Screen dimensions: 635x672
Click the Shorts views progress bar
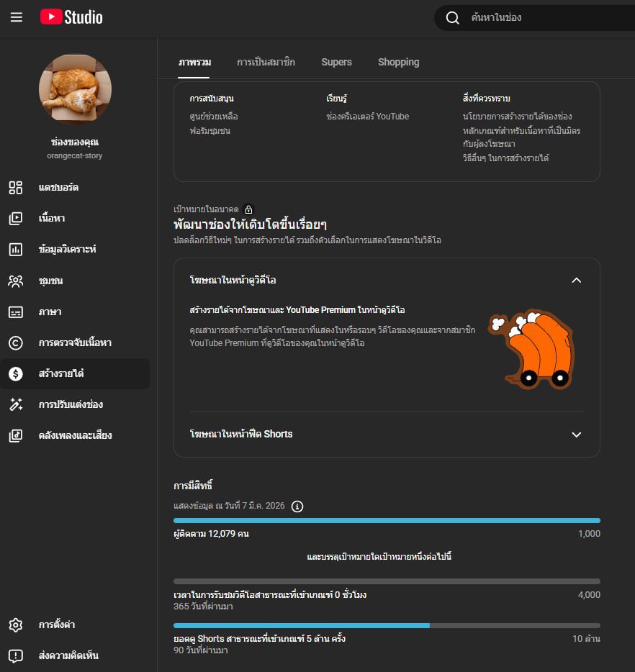387,626
